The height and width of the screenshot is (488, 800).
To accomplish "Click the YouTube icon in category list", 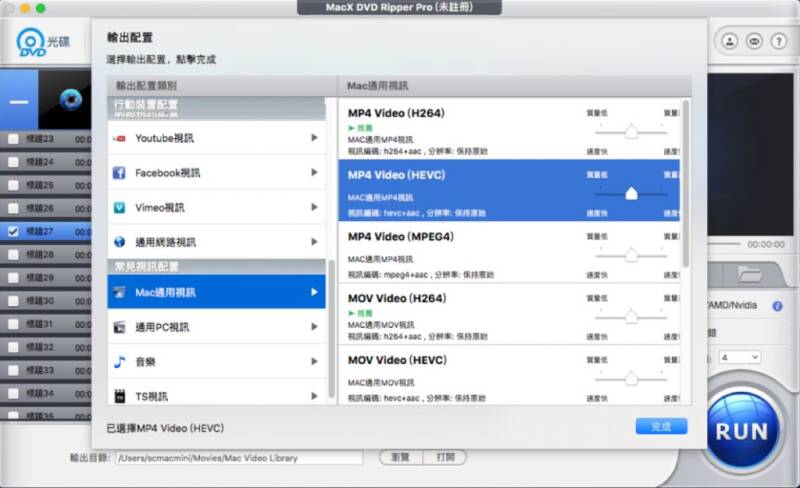I will [x=119, y=138].
